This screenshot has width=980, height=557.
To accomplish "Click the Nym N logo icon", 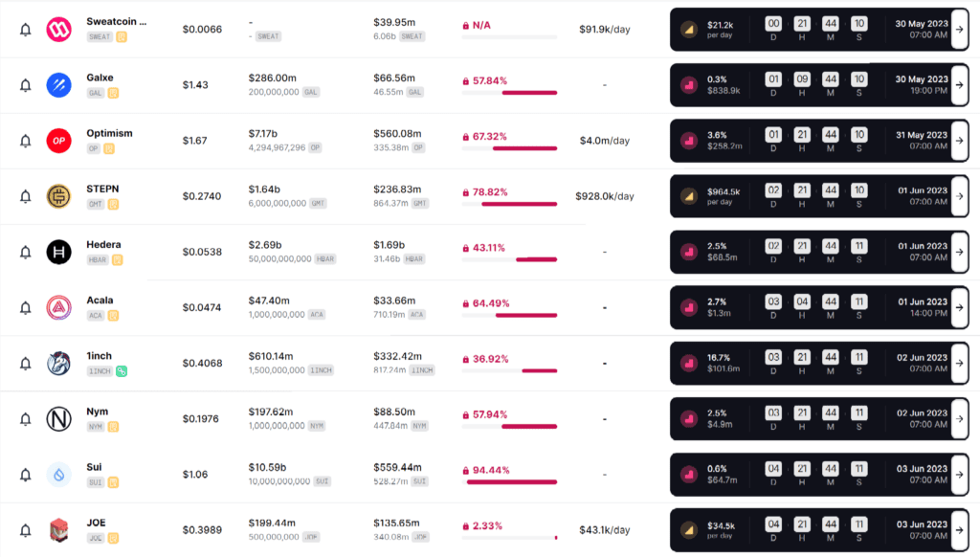I will click(58, 419).
